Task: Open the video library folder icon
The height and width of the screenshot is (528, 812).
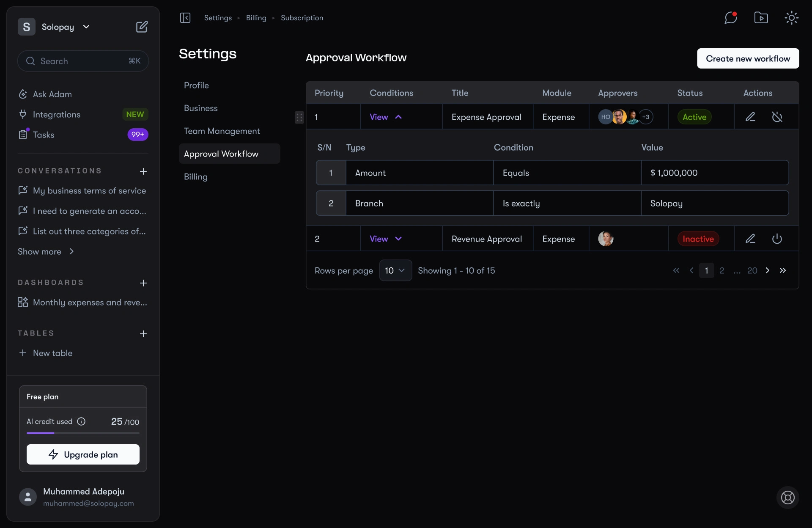Action: (x=761, y=18)
